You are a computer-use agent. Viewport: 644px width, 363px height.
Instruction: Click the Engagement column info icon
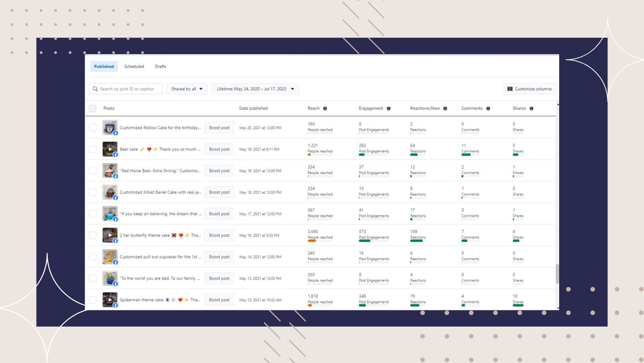[x=388, y=108]
